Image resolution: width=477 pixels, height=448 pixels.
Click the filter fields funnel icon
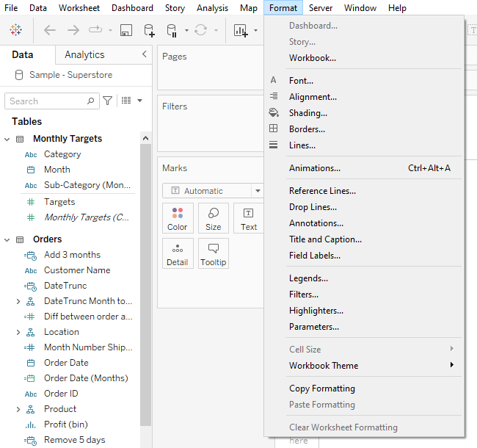click(x=107, y=101)
